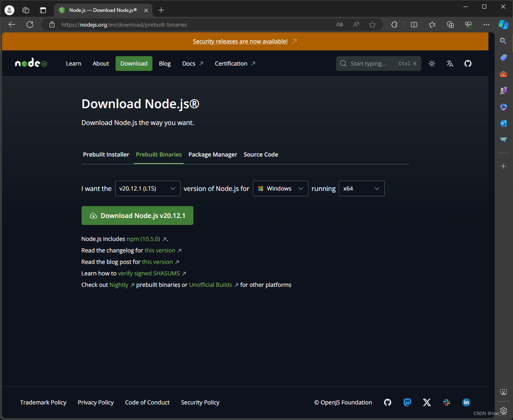This screenshot has height=420, width=513.
Task: Open Node.js GitHub repo from navbar icon
Action: [468, 64]
